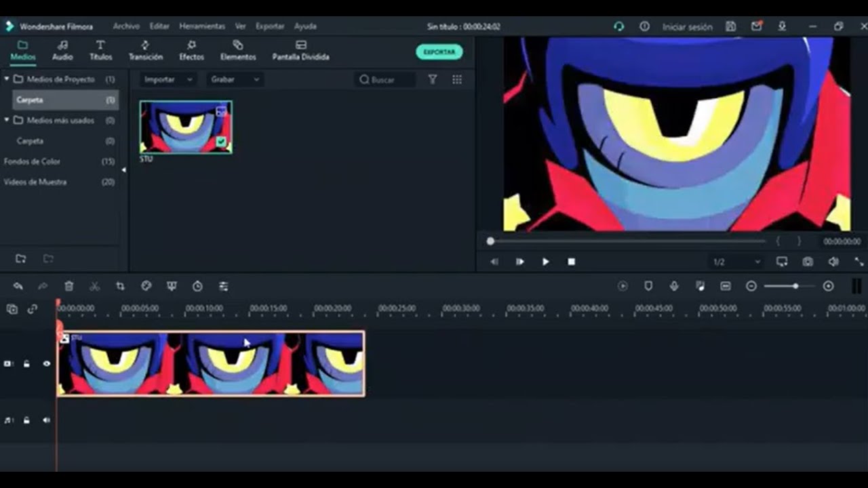Switch to the Medios tab
The height and width of the screenshot is (488, 868).
pyautogui.click(x=23, y=51)
